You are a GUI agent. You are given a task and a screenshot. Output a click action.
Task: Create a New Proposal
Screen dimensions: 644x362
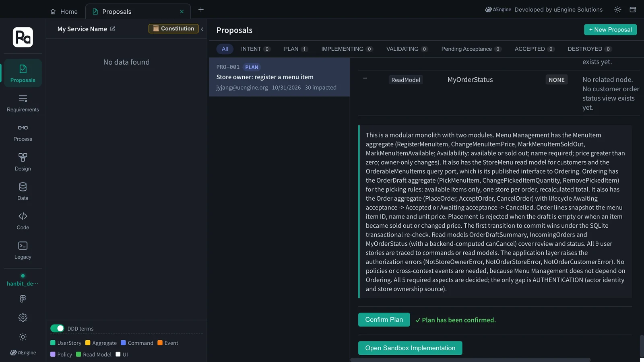coord(610,30)
